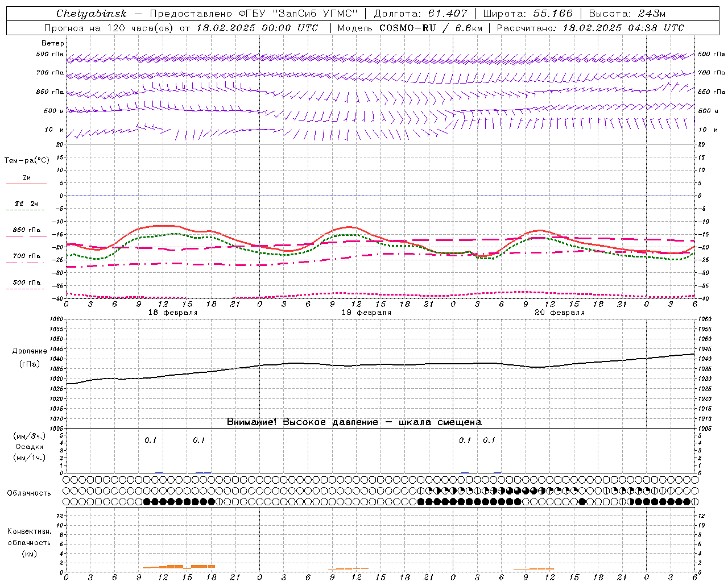728x582 pixels.
Task: Click the (гПа) unit label under Давление
Action: [x=30, y=364]
